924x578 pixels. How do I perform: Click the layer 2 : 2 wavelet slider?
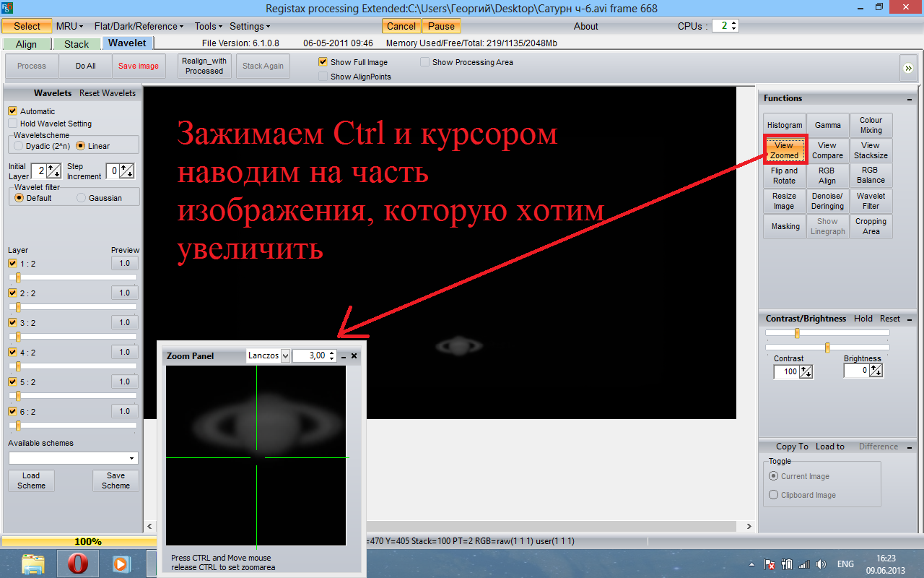point(73,306)
